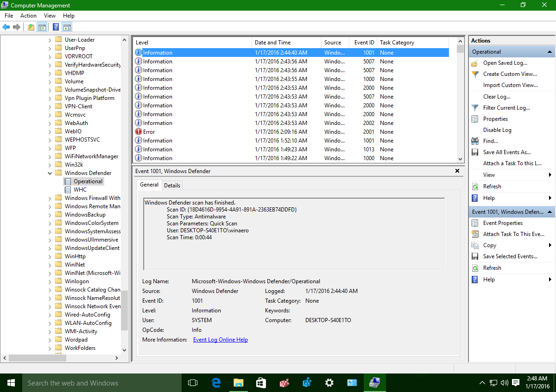Toggle the Show/Hide Console Tree button
This screenshot has height=392, width=556.
tap(42, 27)
